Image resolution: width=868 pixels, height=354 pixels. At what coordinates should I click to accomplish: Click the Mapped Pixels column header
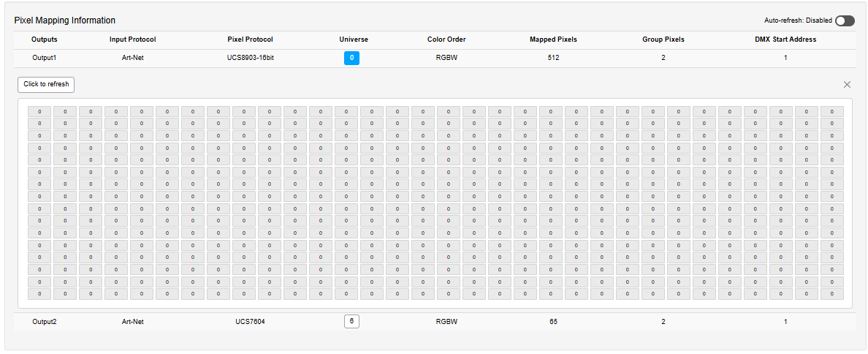pos(554,40)
